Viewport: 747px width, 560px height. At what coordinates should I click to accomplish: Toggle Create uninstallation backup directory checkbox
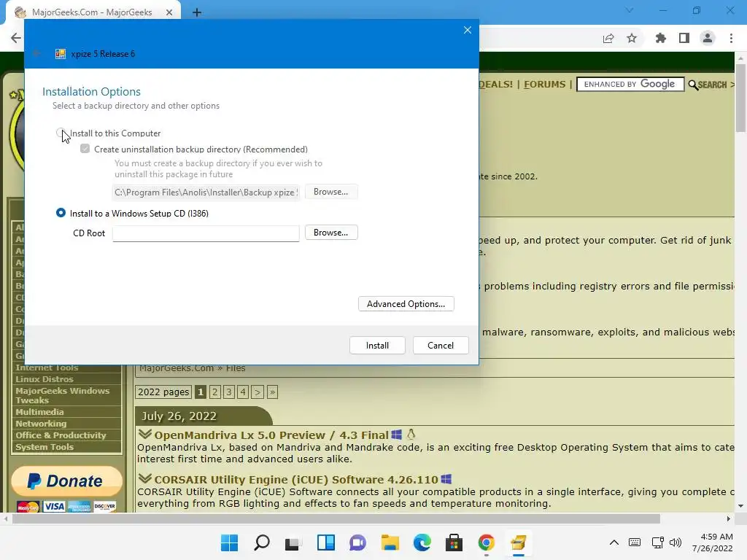85,149
